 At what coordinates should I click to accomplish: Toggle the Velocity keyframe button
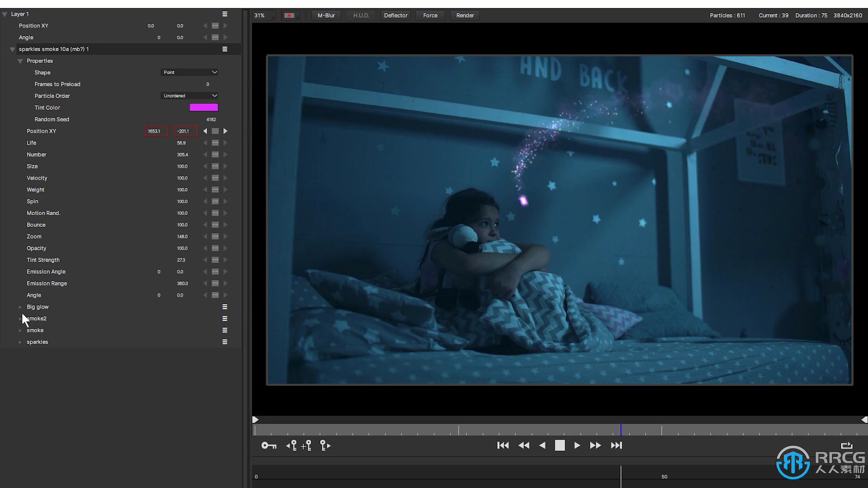click(x=215, y=178)
